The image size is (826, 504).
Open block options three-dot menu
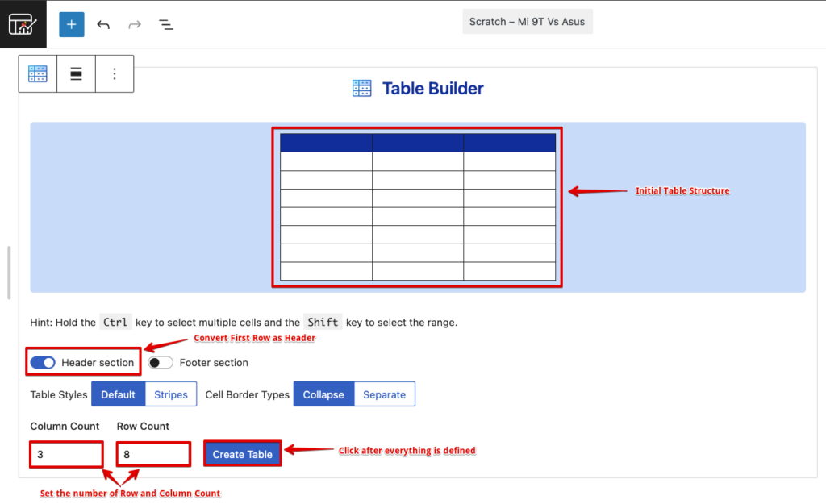point(115,73)
